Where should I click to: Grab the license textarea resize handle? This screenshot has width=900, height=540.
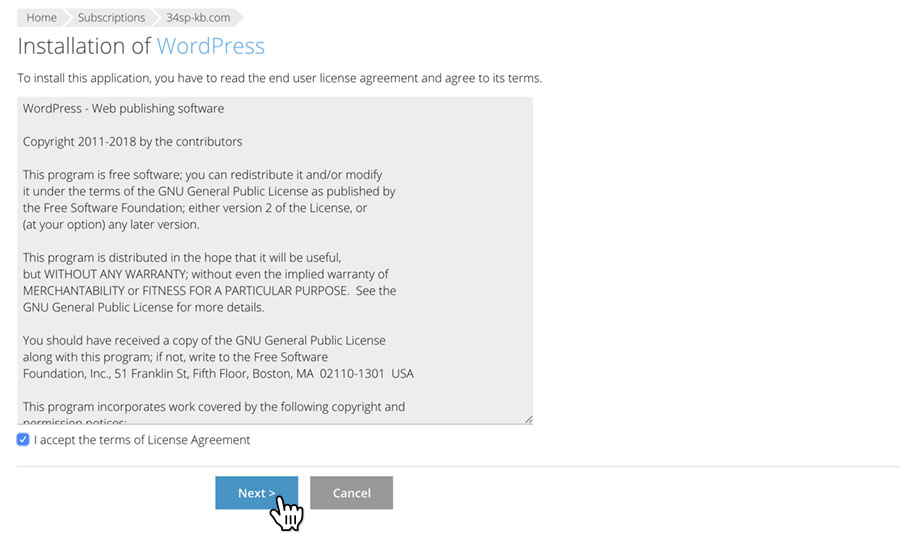tap(529, 419)
